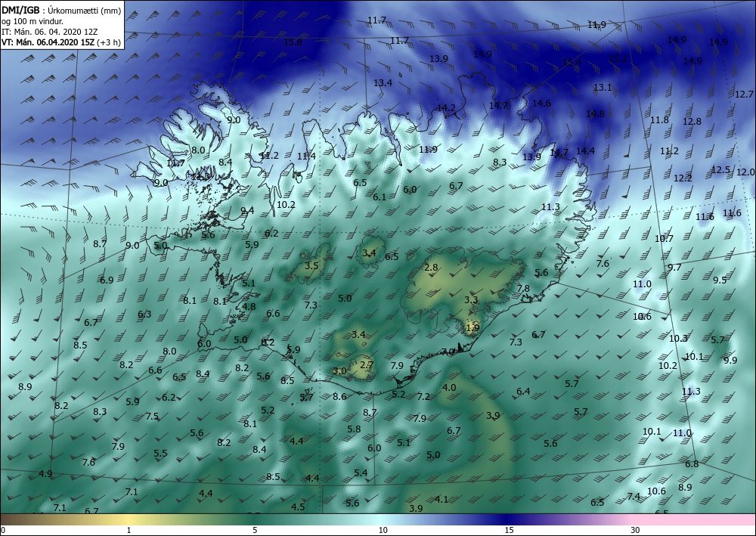Screen dimensions: 756x536
Task: Click the 10.3 value on the map
Action: [x=678, y=339]
